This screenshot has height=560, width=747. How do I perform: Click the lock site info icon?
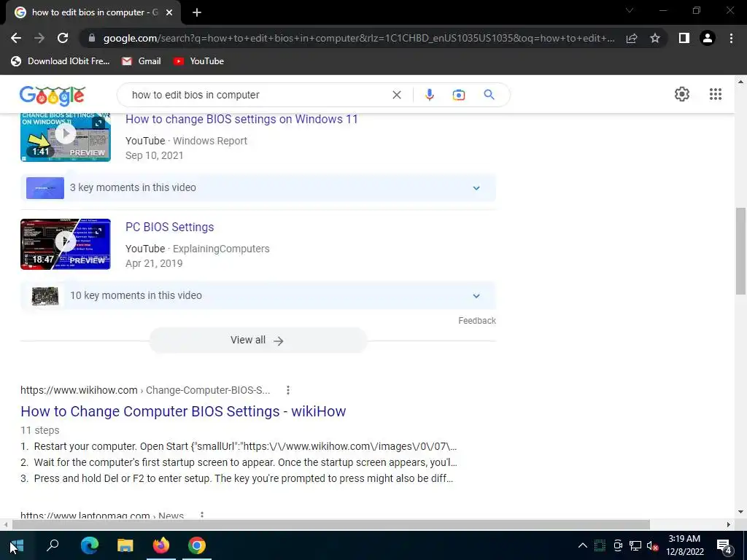pos(92,38)
